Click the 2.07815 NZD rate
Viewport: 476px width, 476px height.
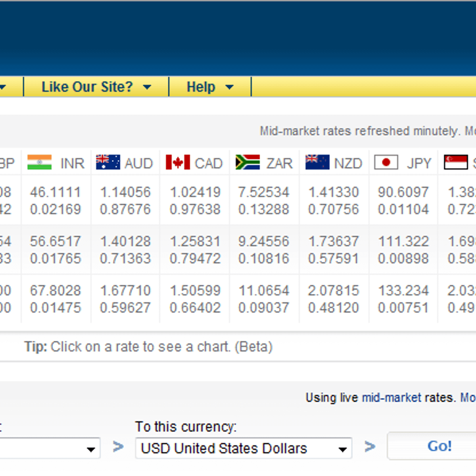[333, 290]
